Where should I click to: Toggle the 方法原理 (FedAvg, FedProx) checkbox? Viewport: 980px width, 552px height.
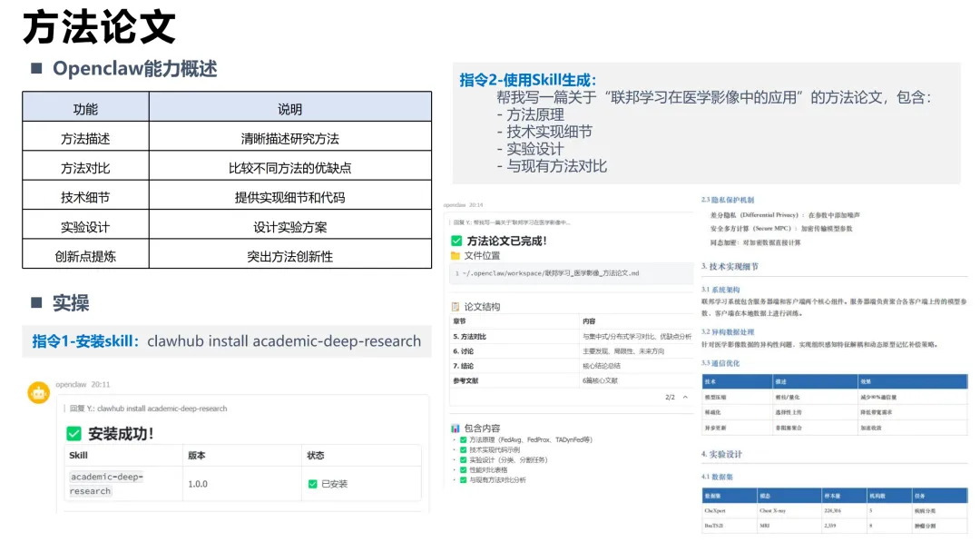(x=463, y=439)
